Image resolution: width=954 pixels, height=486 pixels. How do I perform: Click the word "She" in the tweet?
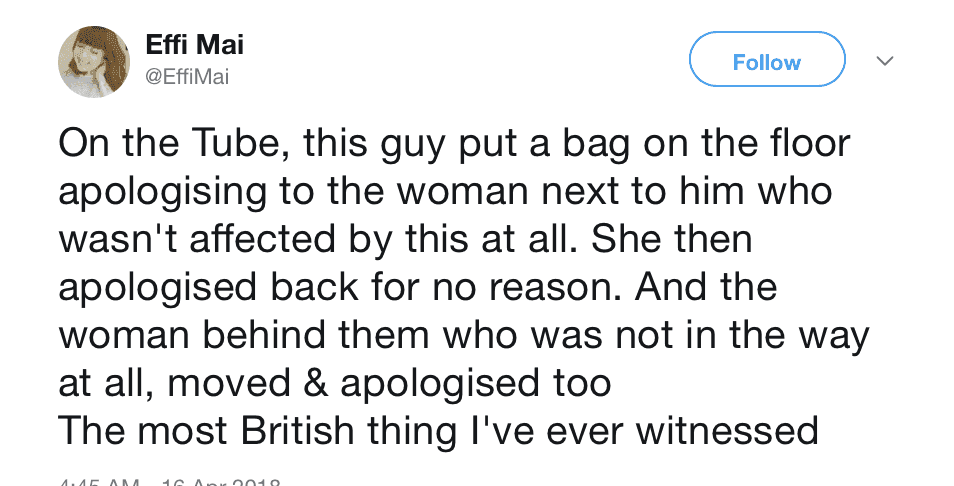[619, 239]
